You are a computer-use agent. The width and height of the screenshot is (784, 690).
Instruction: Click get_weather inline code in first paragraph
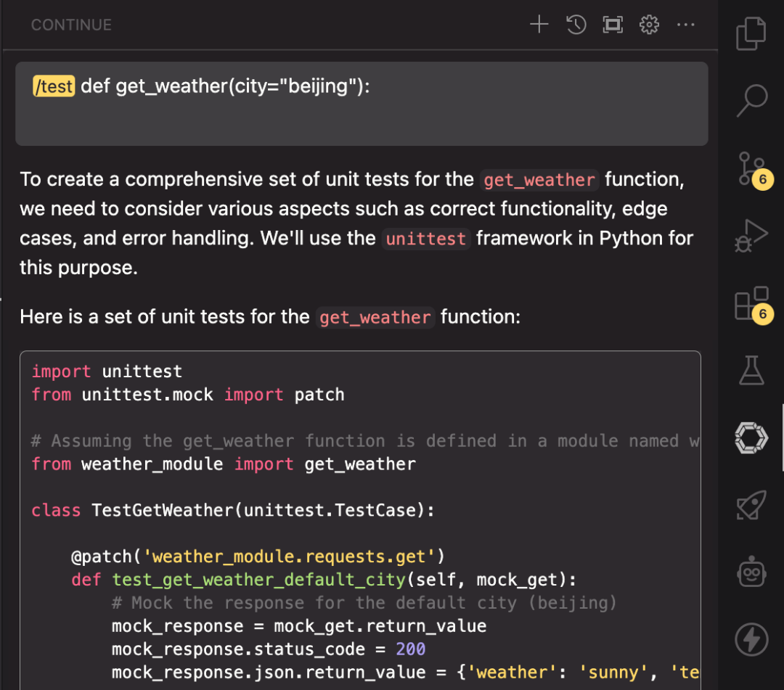coord(539,180)
